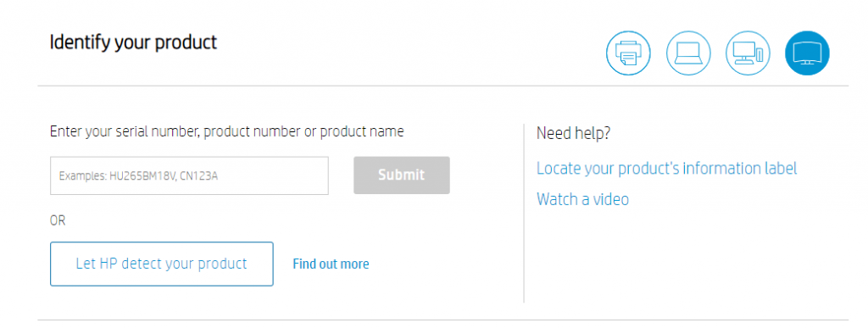Pick the desktop tower with monitor icon
The height and width of the screenshot is (328, 868).
[748, 53]
